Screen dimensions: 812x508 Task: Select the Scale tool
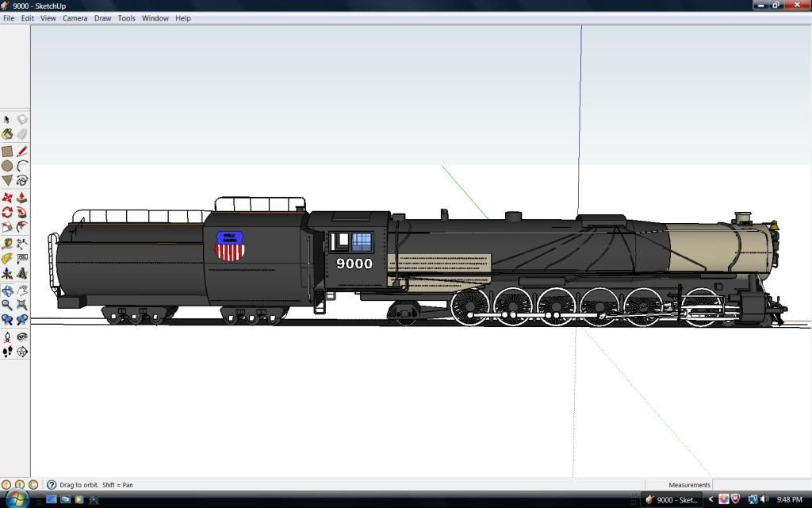[x=6, y=226]
